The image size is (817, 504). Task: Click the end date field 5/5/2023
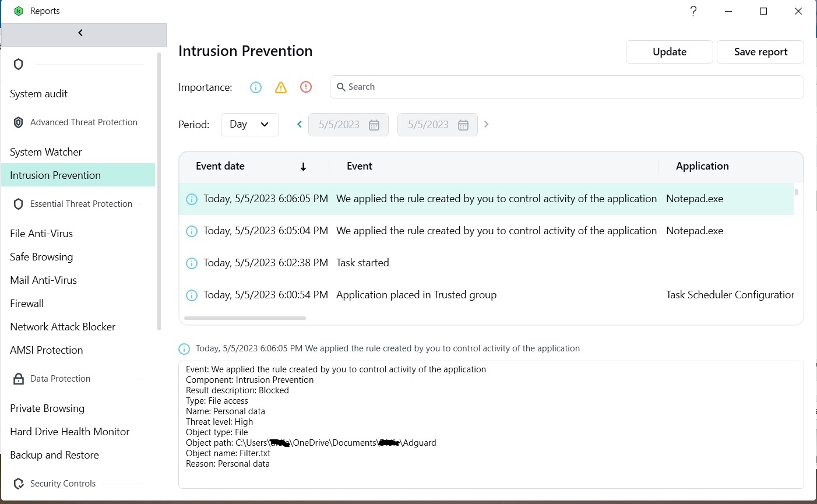coord(438,125)
